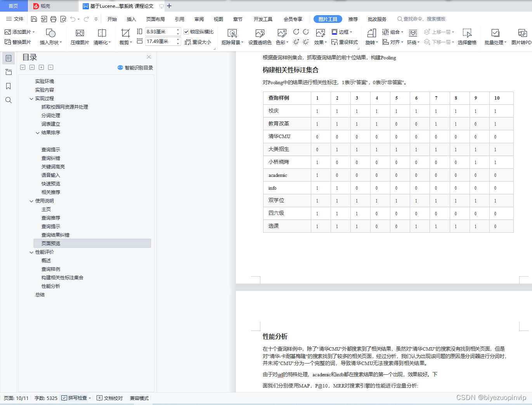The image size is (532, 405).
Task: Click 替换图片 (Replace Picture)
Action: pos(18,42)
